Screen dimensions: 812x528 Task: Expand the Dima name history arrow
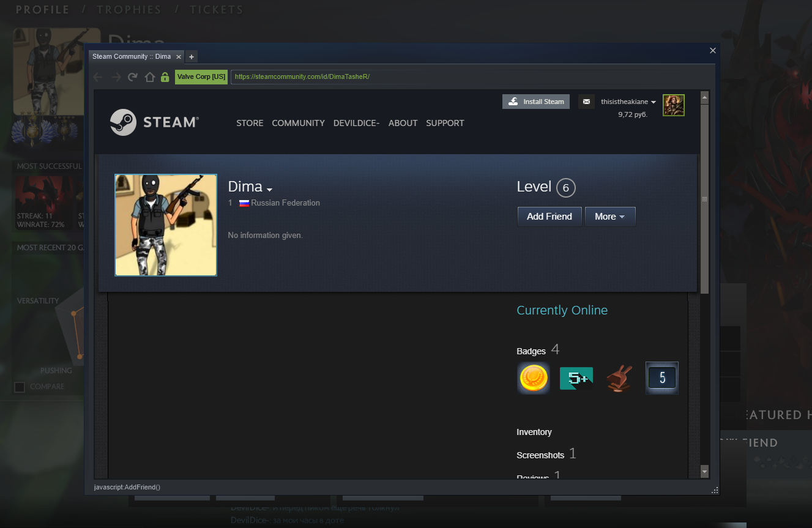click(x=269, y=190)
